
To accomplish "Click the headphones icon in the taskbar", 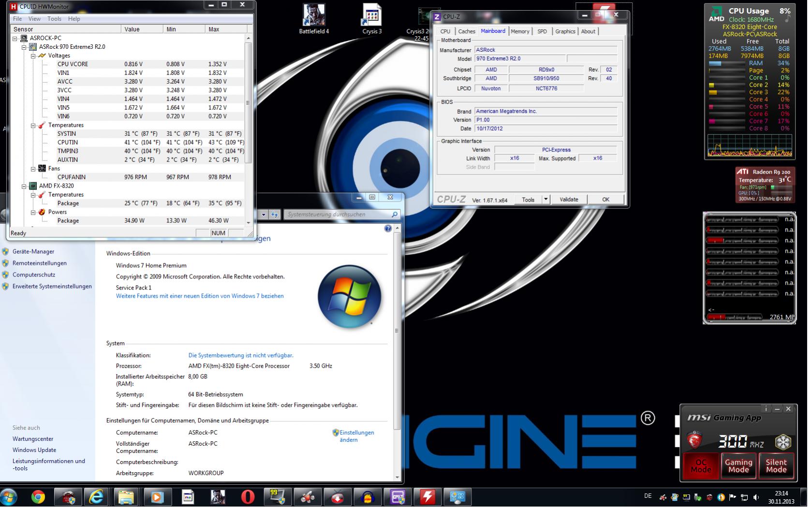I will click(368, 497).
